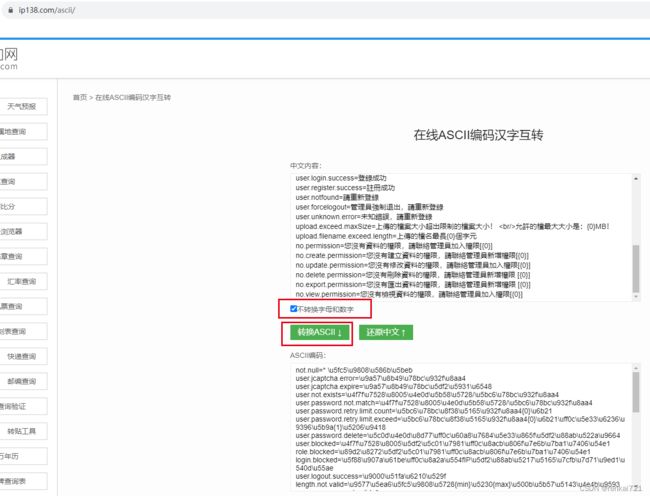Open 天气预报 in the sidebar
Viewport: 650px width, 496px height.
(x=24, y=106)
